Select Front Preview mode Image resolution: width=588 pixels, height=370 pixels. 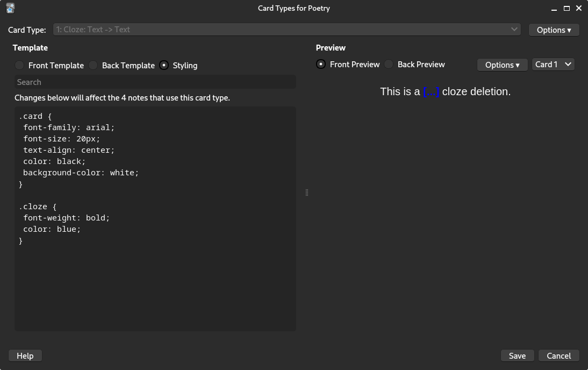click(321, 64)
